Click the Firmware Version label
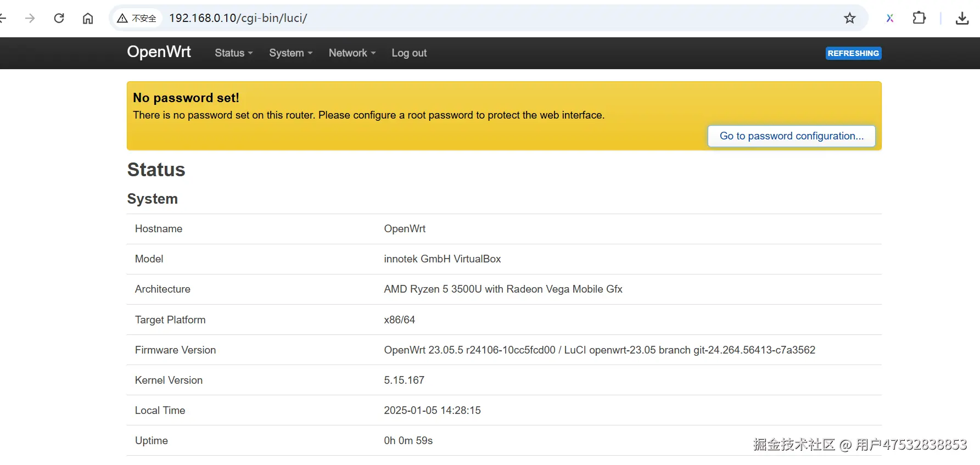This screenshot has height=465, width=980. [175, 350]
